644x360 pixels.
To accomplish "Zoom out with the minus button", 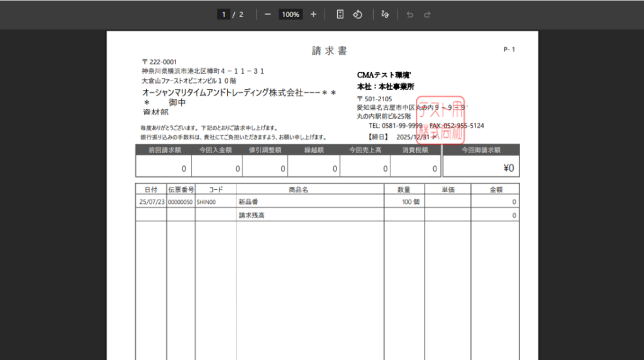I will tap(268, 14).
